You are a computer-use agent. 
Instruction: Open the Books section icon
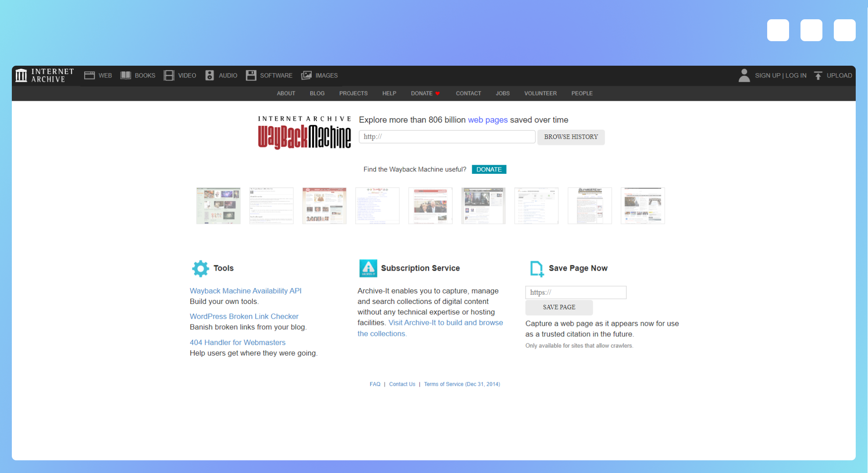[x=126, y=75]
